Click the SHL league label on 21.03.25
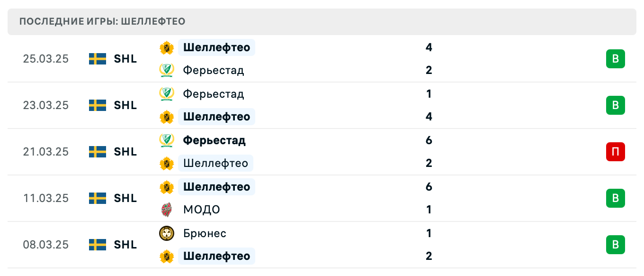The width and height of the screenshot is (644, 276). pos(125,152)
